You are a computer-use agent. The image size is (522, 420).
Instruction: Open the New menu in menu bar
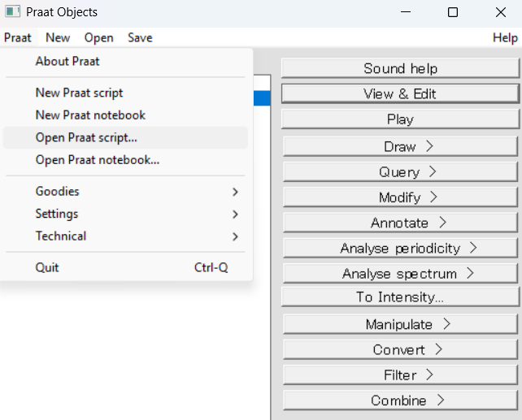tap(58, 37)
